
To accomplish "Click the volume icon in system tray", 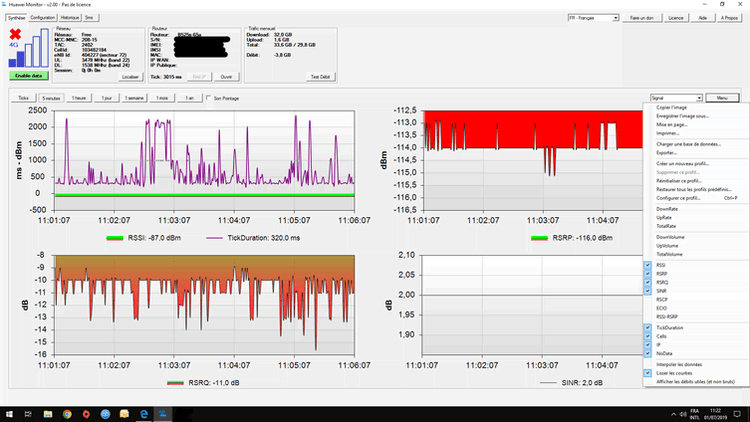I will [683, 414].
